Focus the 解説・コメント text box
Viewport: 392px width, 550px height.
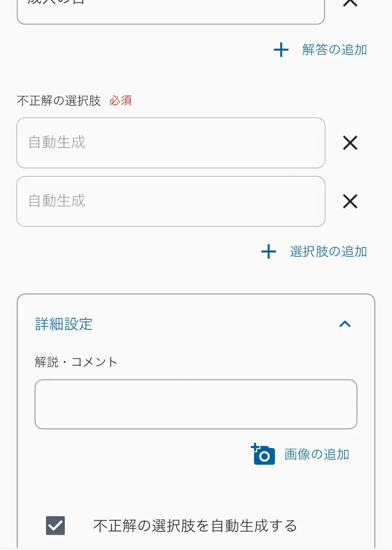[x=195, y=404]
